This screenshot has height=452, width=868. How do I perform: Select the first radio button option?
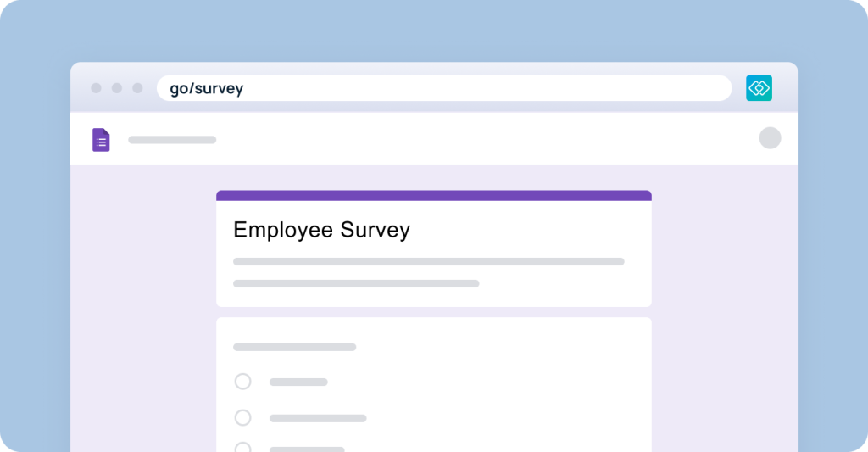[x=243, y=382]
